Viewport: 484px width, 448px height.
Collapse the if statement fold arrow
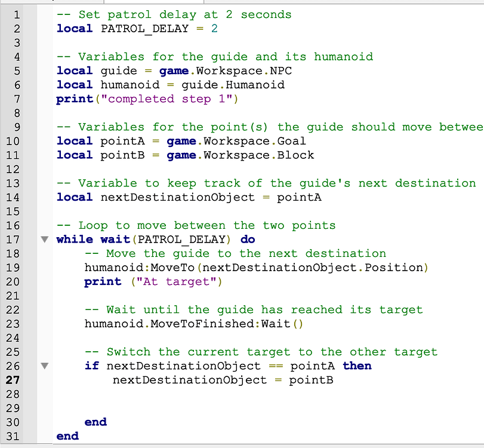45,366
